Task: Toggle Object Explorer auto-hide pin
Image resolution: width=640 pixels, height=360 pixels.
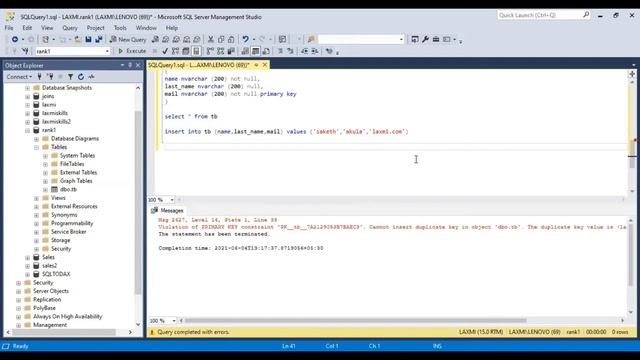Action: [x=130, y=65]
